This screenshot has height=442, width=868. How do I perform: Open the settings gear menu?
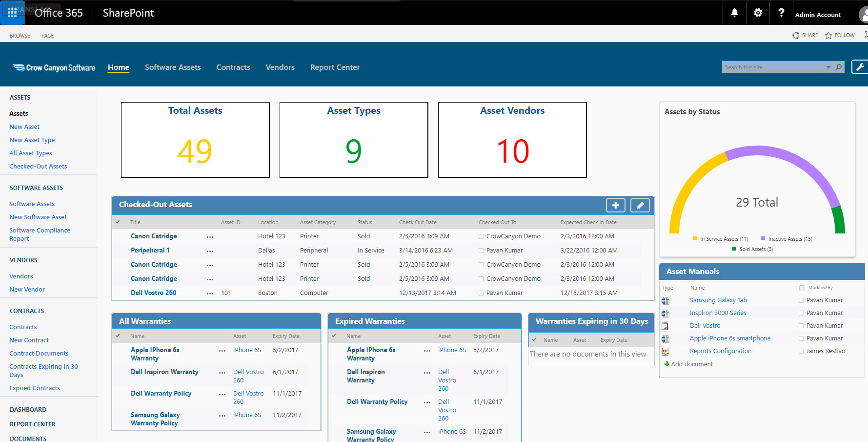758,13
